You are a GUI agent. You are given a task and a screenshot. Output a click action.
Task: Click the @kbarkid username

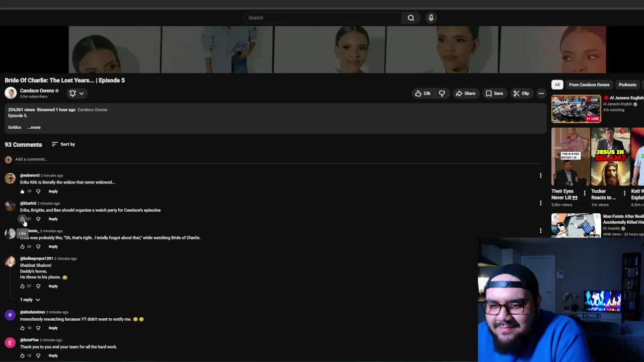coord(28,203)
